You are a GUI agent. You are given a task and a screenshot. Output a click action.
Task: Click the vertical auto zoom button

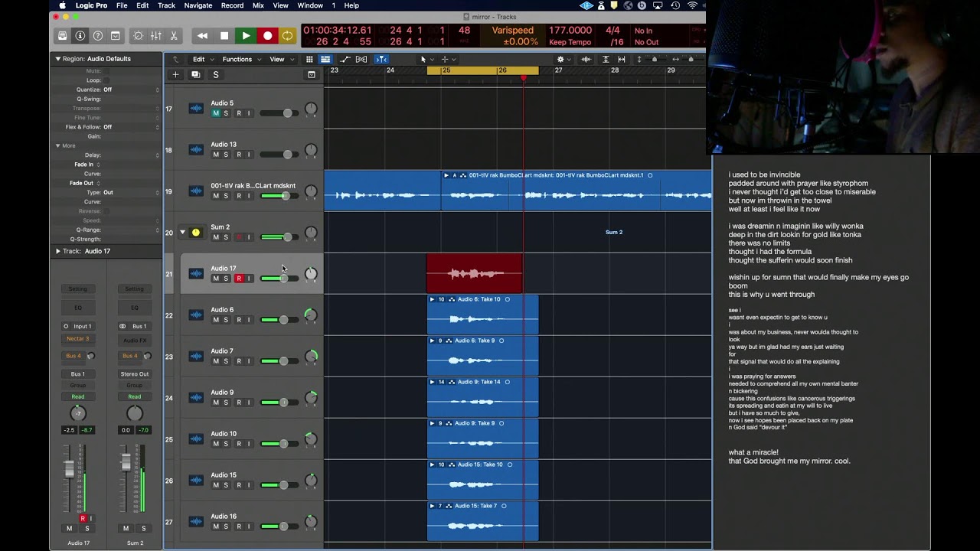606,59
